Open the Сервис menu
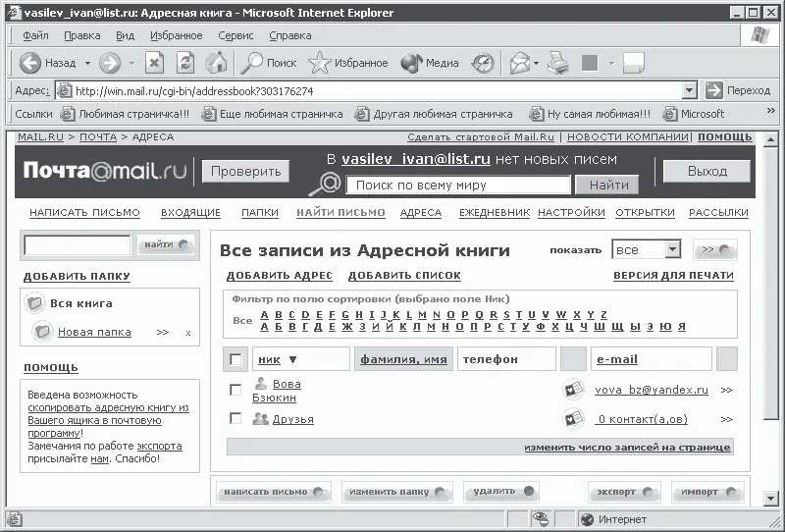The width and height of the screenshot is (785, 532). [235, 35]
